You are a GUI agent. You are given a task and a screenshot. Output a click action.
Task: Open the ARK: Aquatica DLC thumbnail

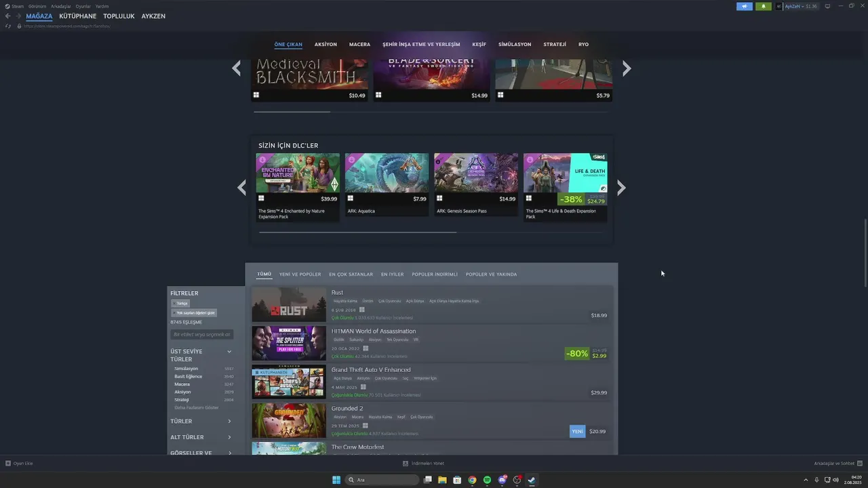pyautogui.click(x=387, y=173)
